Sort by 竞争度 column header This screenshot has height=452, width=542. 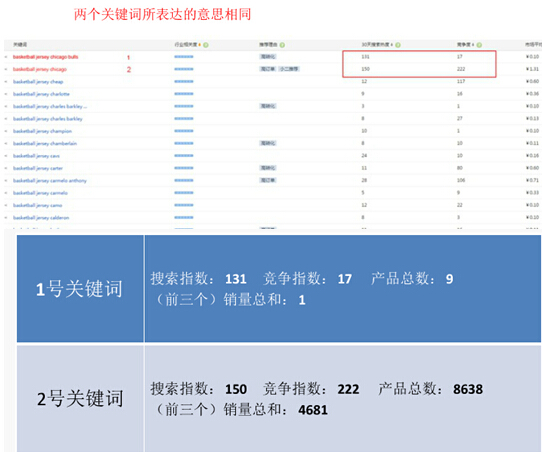tap(465, 45)
